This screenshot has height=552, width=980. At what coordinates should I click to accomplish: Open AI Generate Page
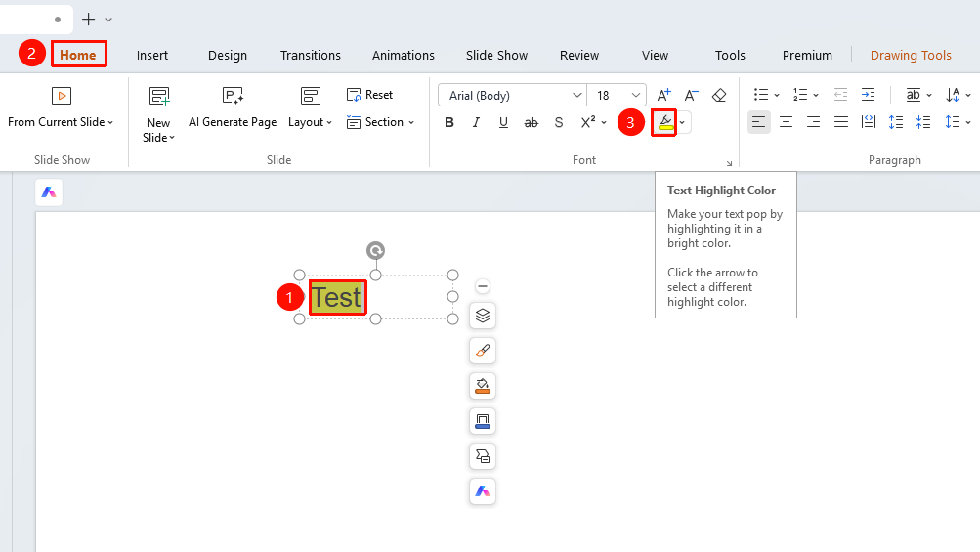click(x=233, y=108)
